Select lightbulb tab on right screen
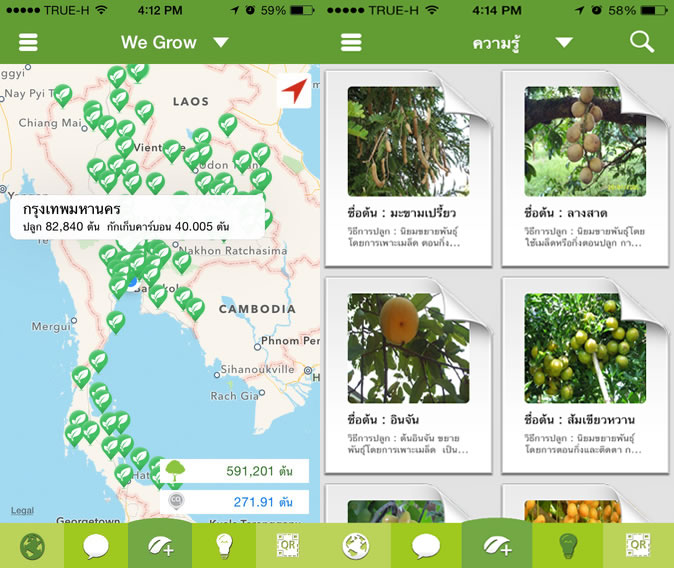674x568 pixels. tap(568, 546)
